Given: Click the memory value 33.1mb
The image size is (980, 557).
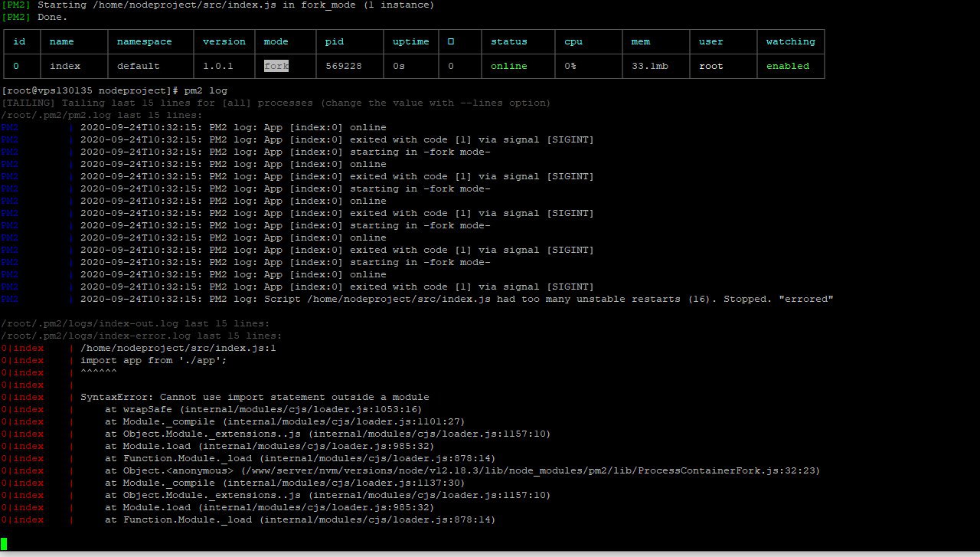Looking at the screenshot, I should click(650, 66).
